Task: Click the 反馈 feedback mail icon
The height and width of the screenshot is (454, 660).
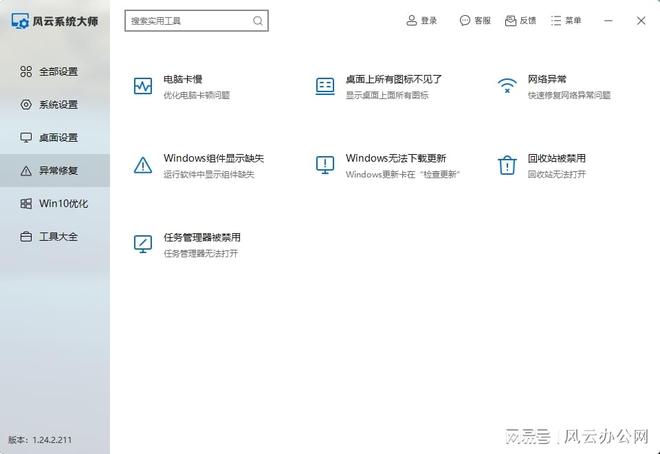Action: point(511,20)
